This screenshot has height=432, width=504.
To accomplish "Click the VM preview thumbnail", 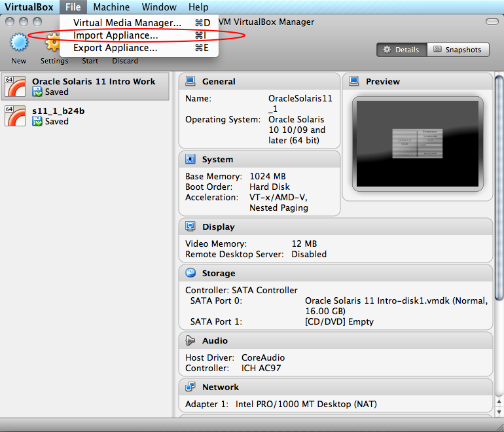I will pyautogui.click(x=418, y=144).
